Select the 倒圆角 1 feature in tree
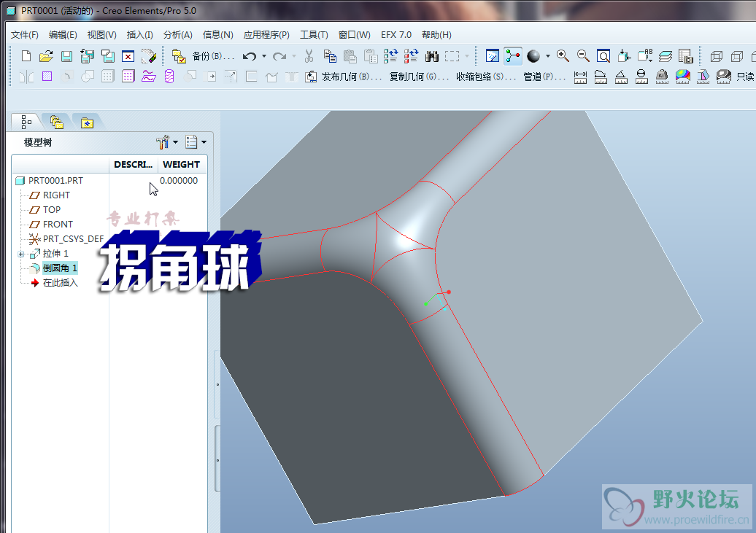The height and width of the screenshot is (533, 756). (x=60, y=268)
